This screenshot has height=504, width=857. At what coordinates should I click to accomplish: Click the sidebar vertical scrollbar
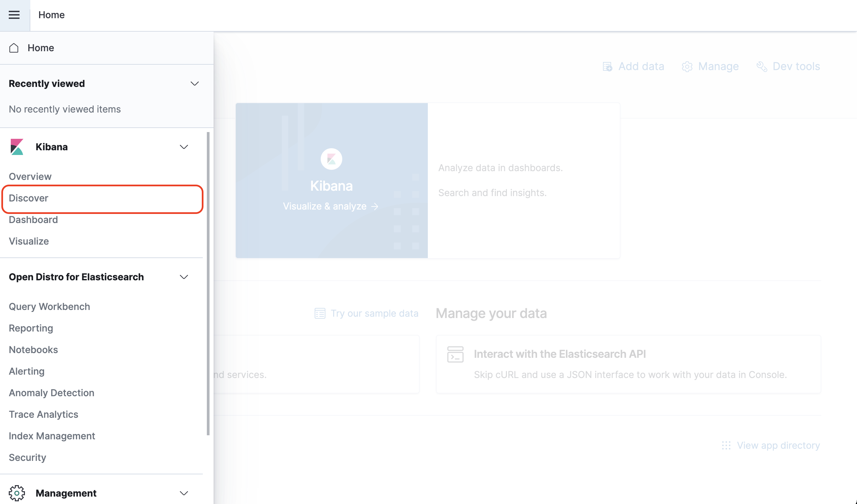(208, 283)
